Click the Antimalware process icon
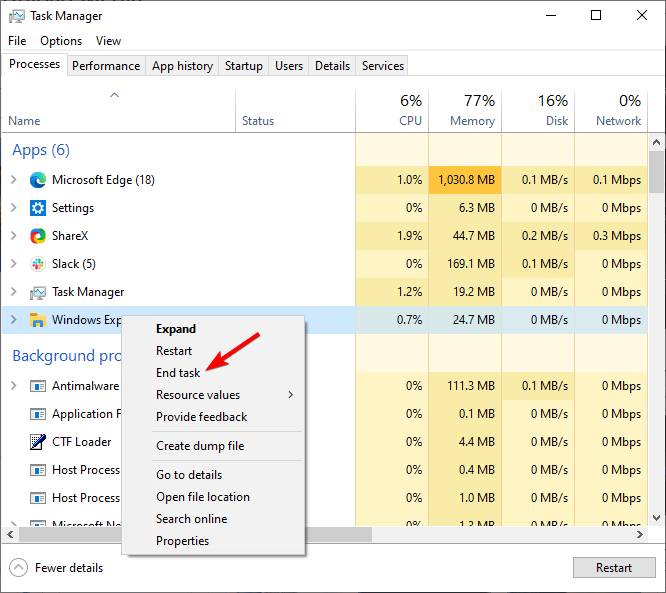666x593 pixels. pos(38,386)
